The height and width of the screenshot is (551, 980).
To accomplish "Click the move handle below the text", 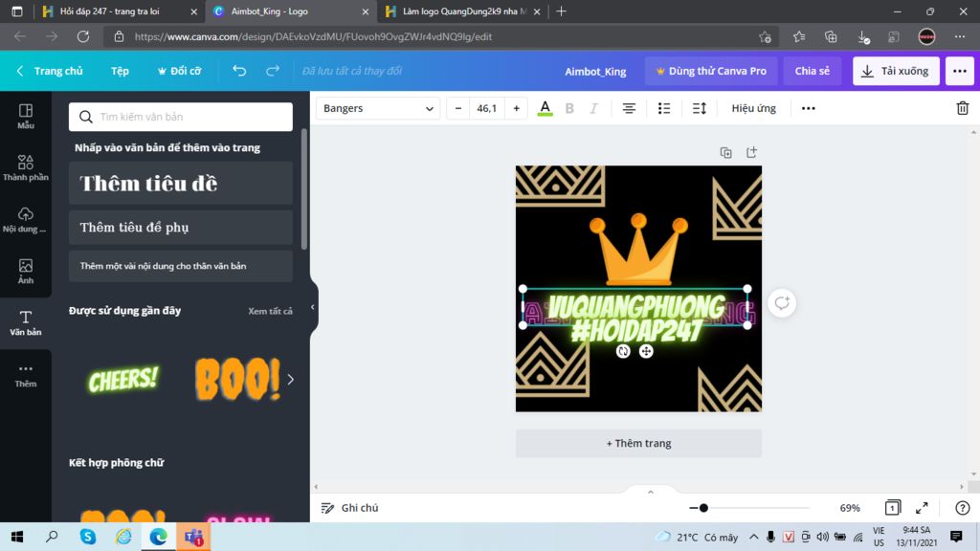I will point(646,351).
